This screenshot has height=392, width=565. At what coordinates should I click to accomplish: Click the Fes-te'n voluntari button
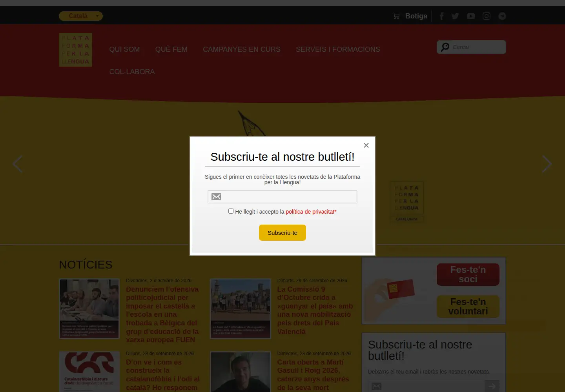coord(468,307)
